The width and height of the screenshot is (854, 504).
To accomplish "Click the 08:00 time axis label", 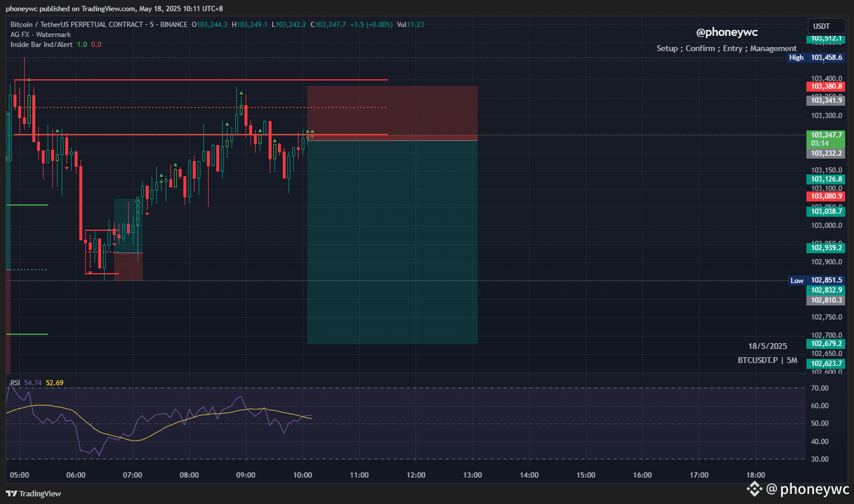I will [189, 475].
